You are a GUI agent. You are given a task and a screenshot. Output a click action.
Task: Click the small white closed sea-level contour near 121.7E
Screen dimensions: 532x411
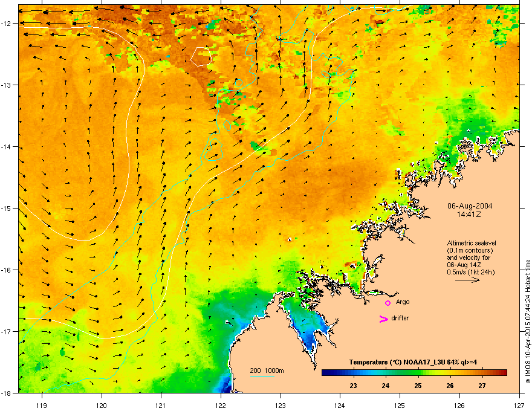pyautogui.click(x=201, y=56)
